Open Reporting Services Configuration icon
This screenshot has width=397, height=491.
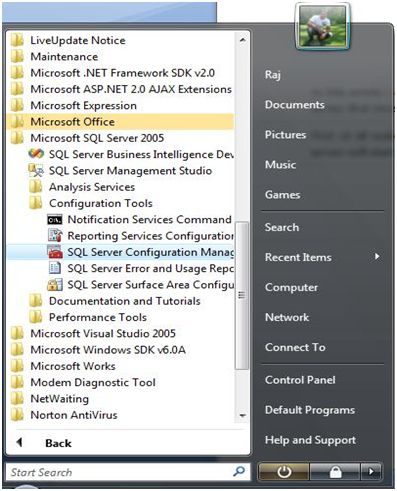[x=55, y=236]
